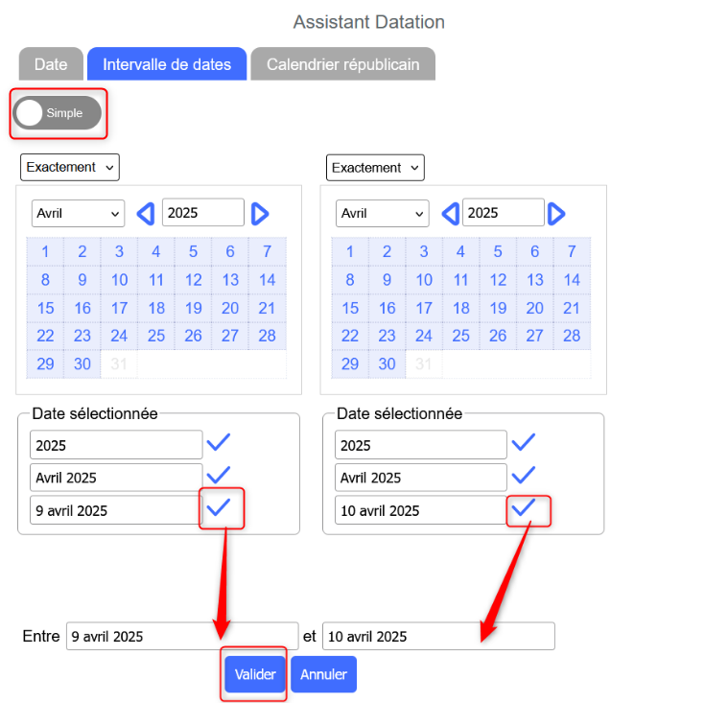728x703 pixels.
Task: Open the right "Exactement" dropdown
Action: pyautogui.click(x=375, y=168)
